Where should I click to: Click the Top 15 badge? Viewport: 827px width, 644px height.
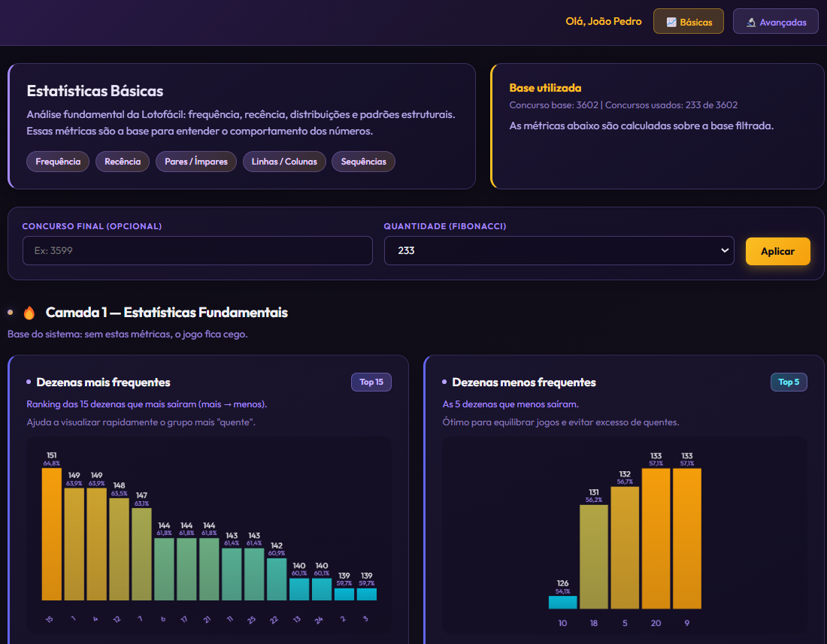point(371,382)
